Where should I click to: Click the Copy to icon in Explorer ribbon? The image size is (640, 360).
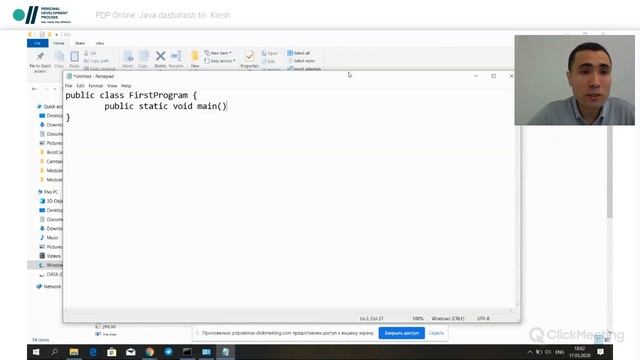[143, 59]
